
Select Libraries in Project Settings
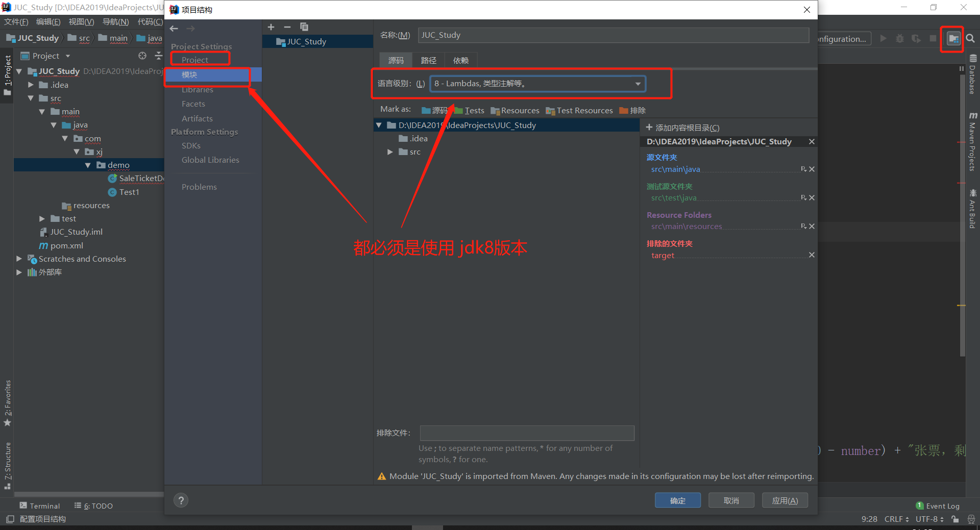click(x=197, y=90)
